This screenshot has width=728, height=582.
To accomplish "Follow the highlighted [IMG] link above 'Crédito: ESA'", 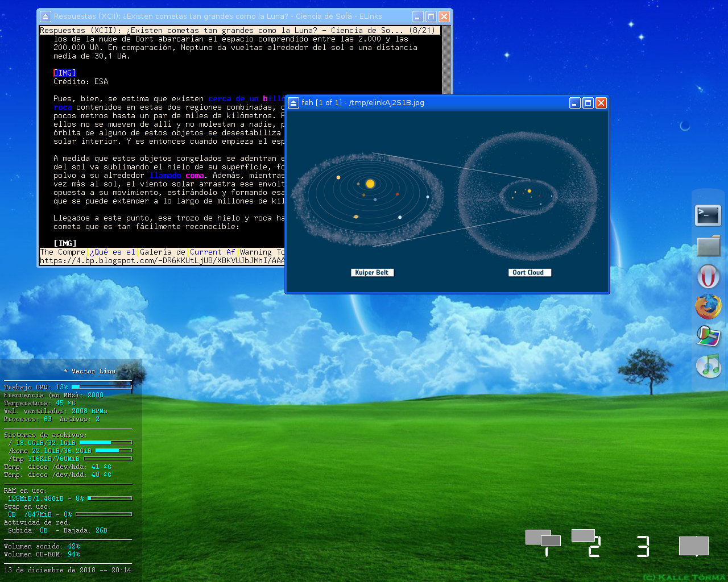I will 65,73.
